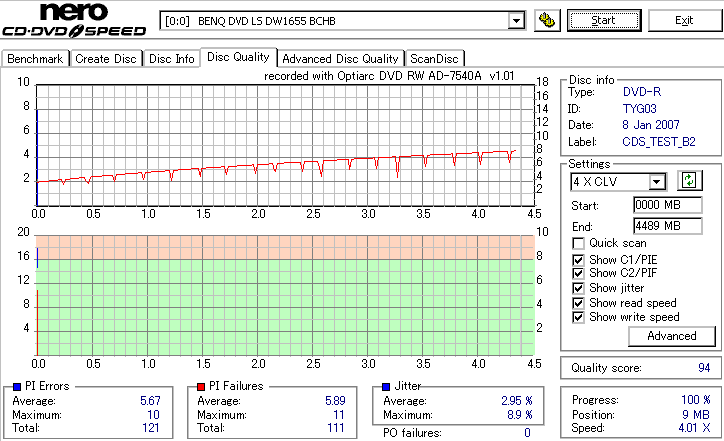
Task: Open the ScanDisc tab
Action: pos(434,59)
